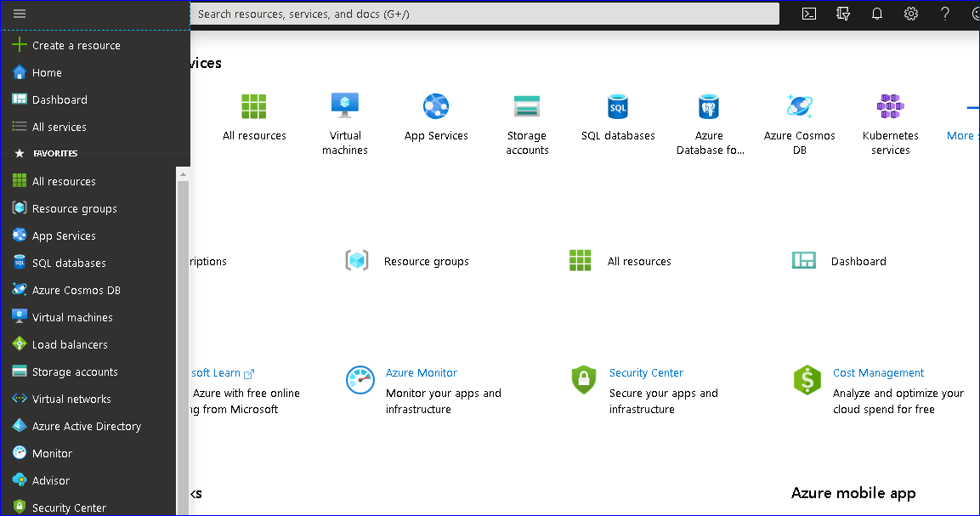The width and height of the screenshot is (980, 516).
Task: Collapse the hamburger portal menu
Action: 20,14
